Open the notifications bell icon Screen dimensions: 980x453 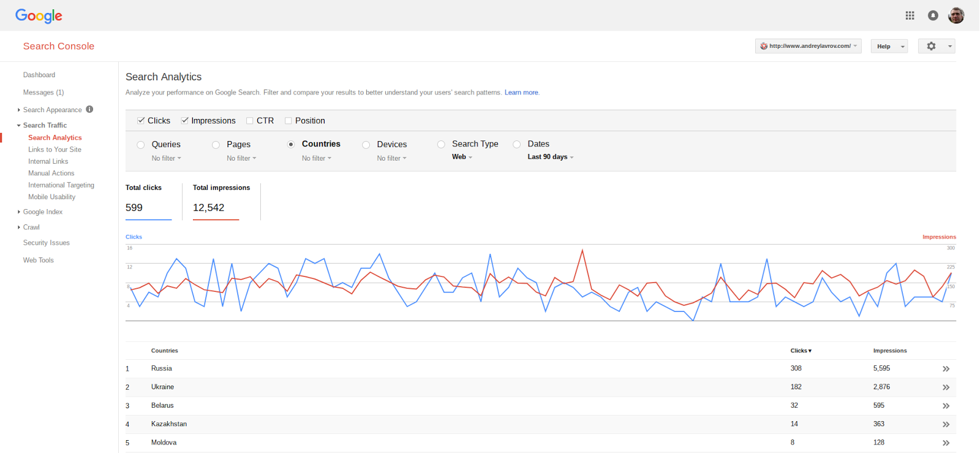coord(933,16)
